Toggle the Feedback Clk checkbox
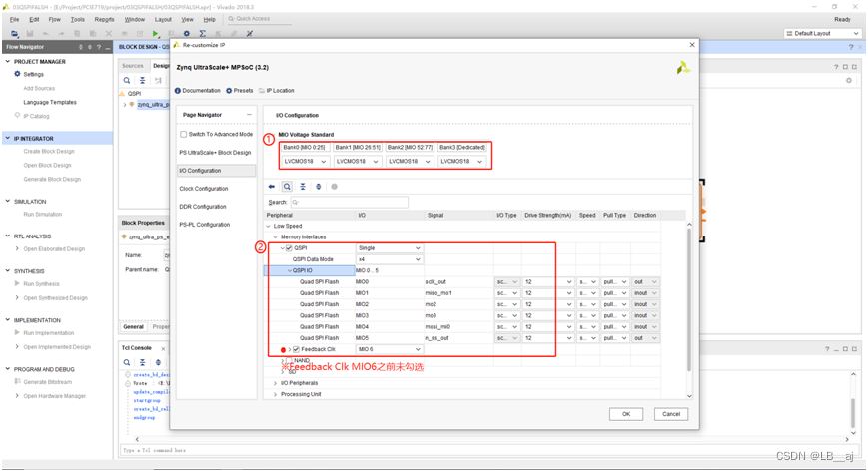868x472 pixels. coord(297,349)
